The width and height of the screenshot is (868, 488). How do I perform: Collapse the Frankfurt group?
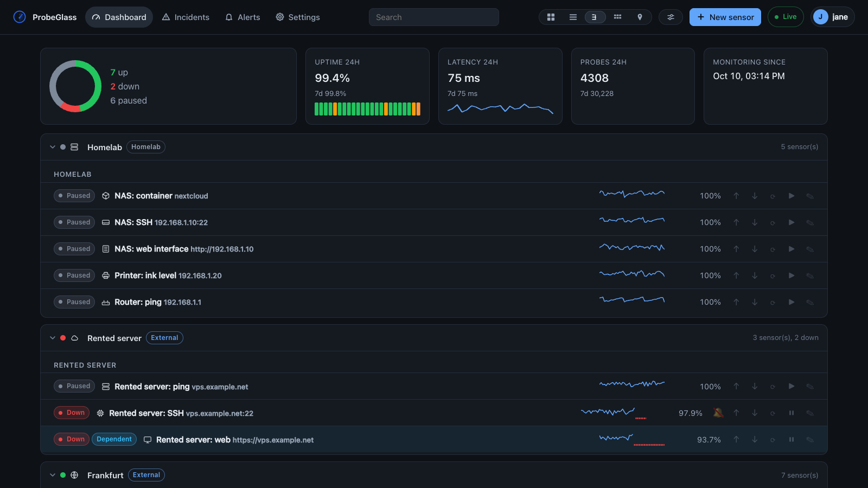click(x=53, y=475)
